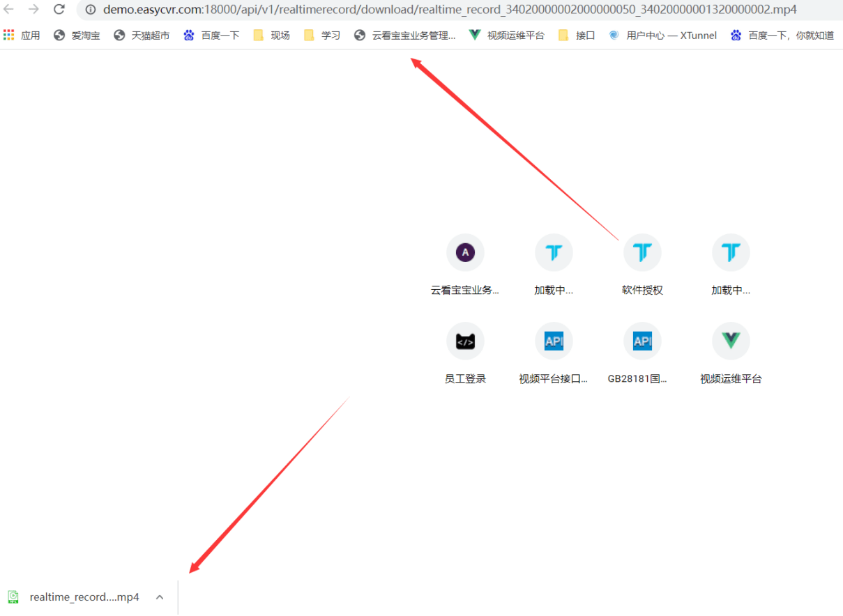Open 用户中心 — XTunnel bookmark

662,36
